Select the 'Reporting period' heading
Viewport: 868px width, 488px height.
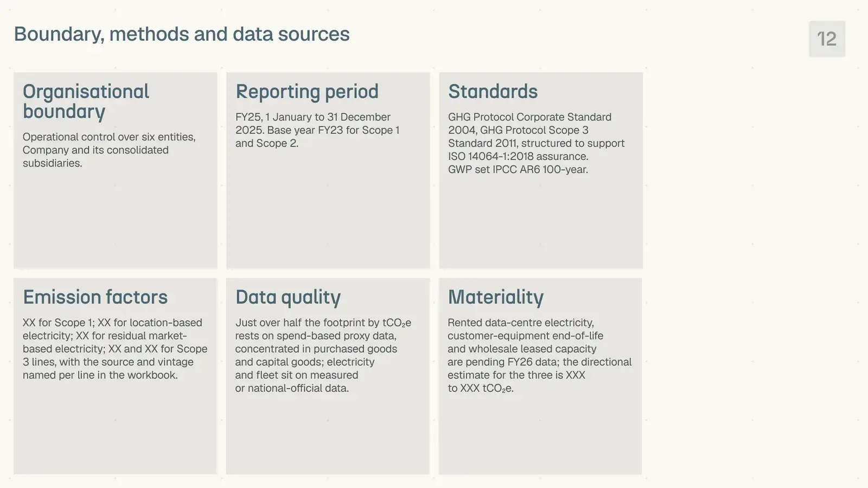coord(307,92)
